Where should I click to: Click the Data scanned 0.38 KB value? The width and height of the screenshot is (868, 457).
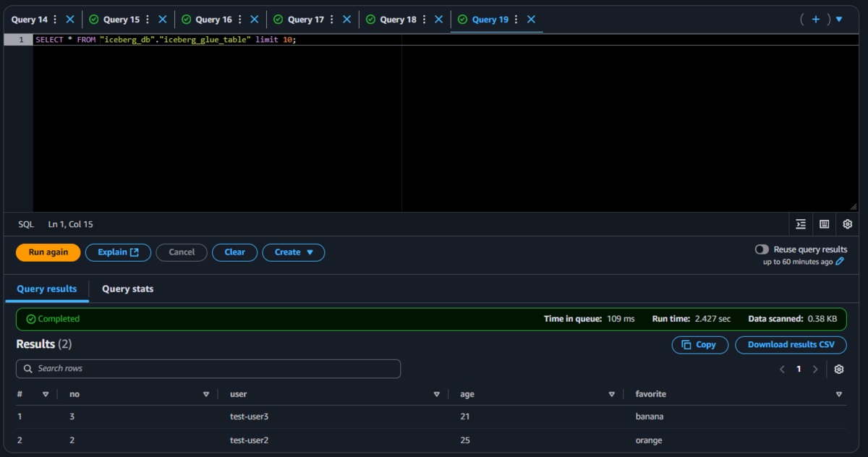(822, 319)
